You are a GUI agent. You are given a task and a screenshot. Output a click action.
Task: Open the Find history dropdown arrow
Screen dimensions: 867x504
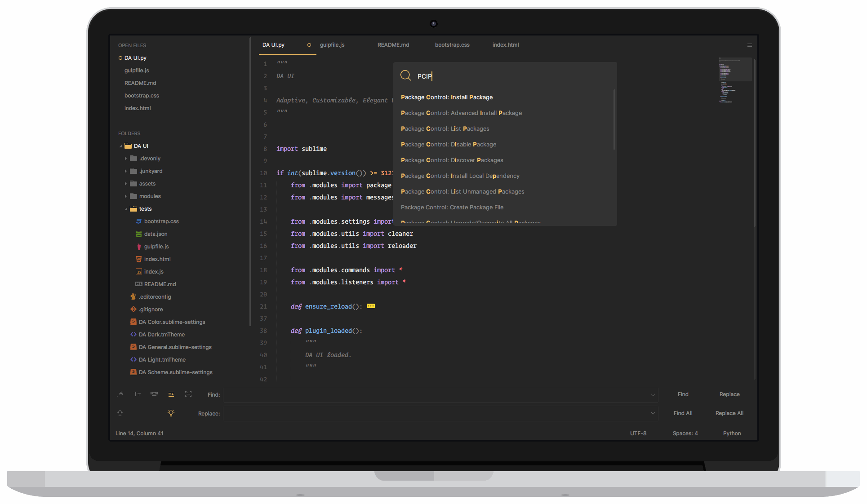pos(653,395)
